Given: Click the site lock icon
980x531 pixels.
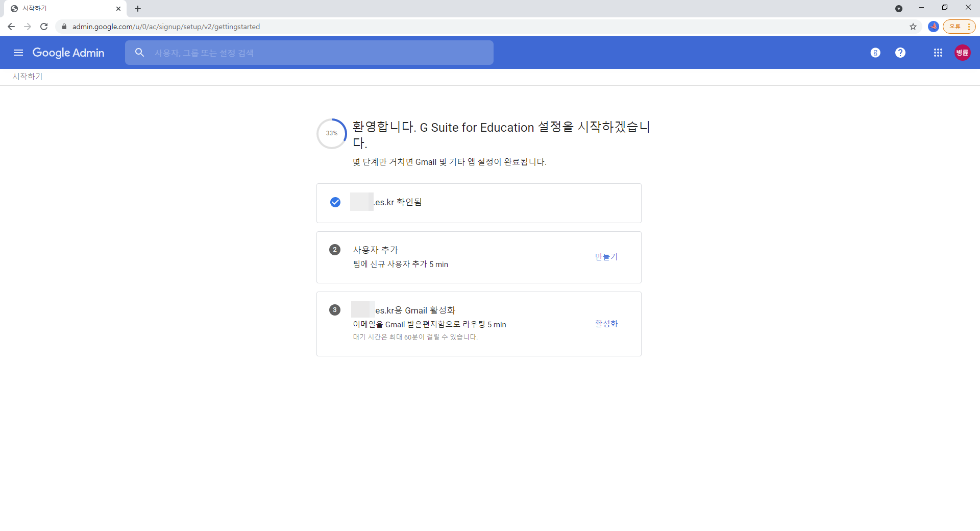Looking at the screenshot, I should click(64, 27).
